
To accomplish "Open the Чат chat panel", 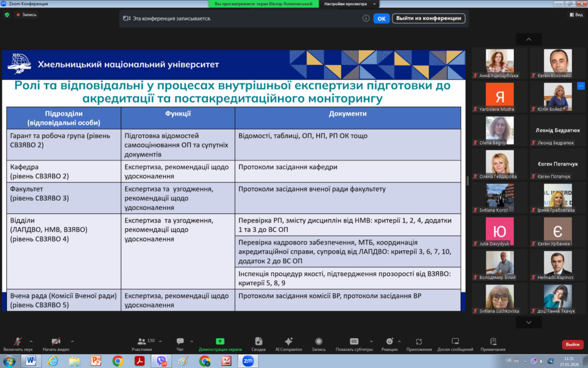I will tap(180, 342).
